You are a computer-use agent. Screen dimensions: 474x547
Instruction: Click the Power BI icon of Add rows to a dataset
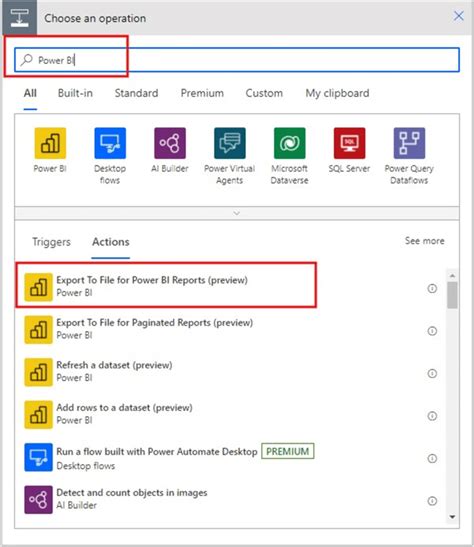click(x=38, y=415)
